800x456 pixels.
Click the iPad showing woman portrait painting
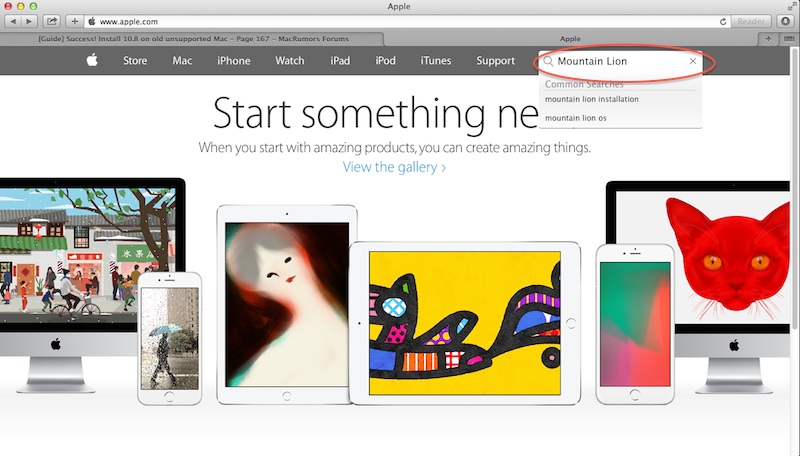coord(287,305)
